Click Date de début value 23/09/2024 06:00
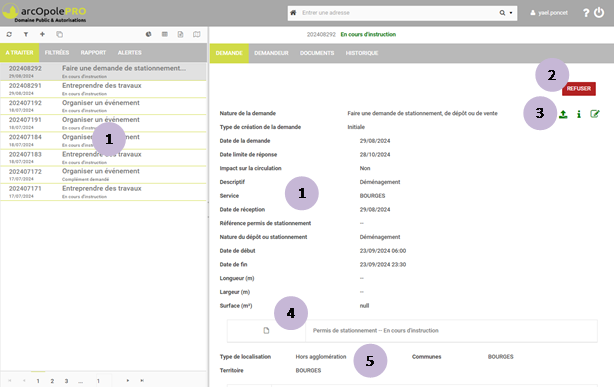Image resolution: width=614 pixels, height=387 pixels. [x=383, y=251]
